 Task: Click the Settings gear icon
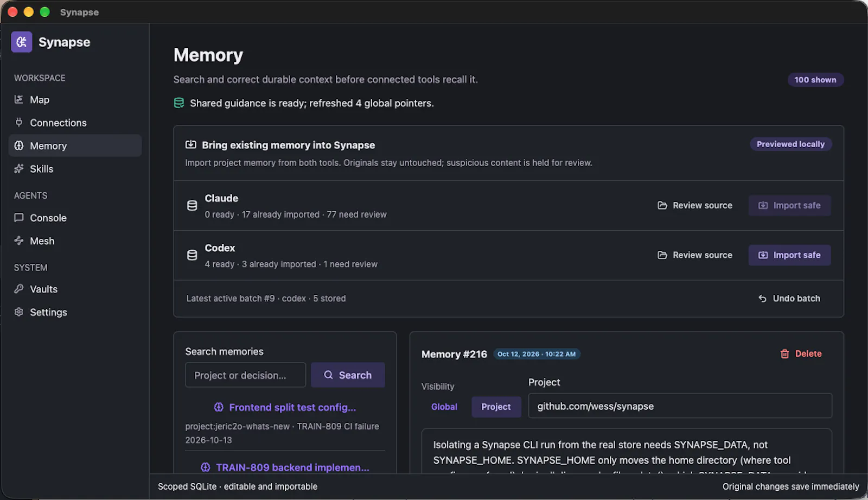pyautogui.click(x=19, y=312)
